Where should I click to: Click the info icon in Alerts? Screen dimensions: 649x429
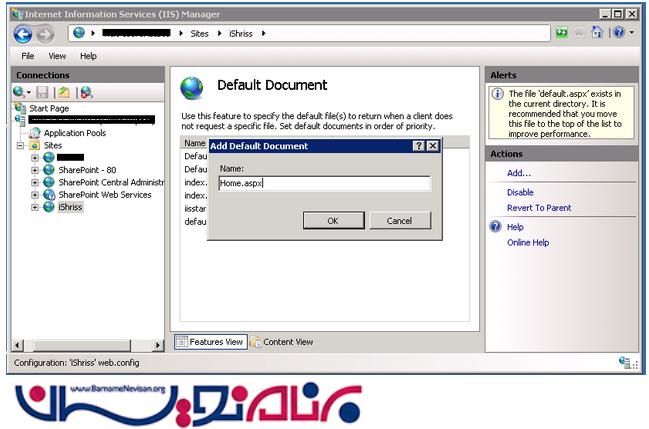click(x=498, y=94)
